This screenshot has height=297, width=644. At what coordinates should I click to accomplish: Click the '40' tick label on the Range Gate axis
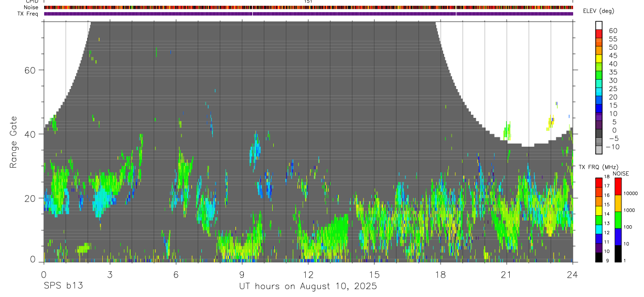pos(31,134)
